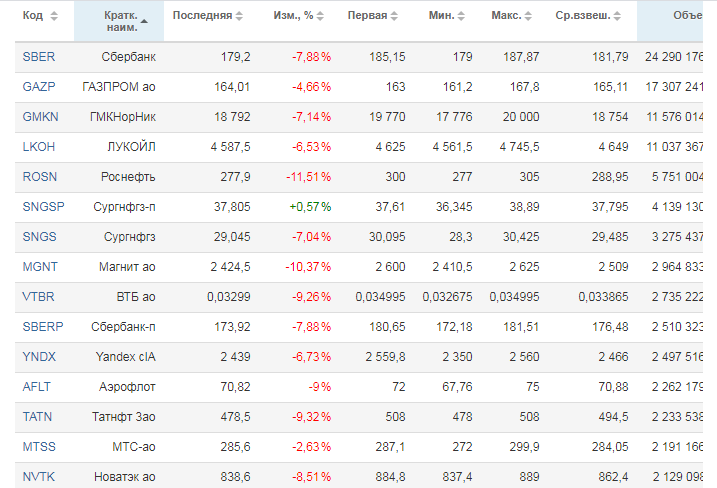Open the MGNT ticker link
This screenshot has height=488, width=717.
[40, 267]
